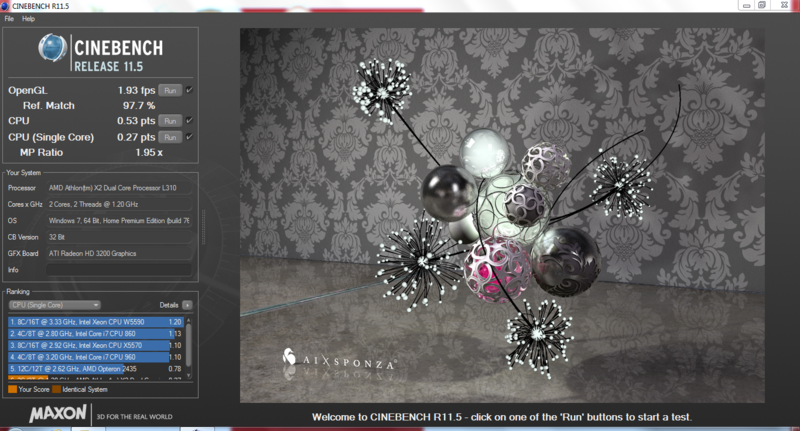Click the AIXSPONZA logo in render view
The width and height of the screenshot is (800, 431).
click(340, 360)
